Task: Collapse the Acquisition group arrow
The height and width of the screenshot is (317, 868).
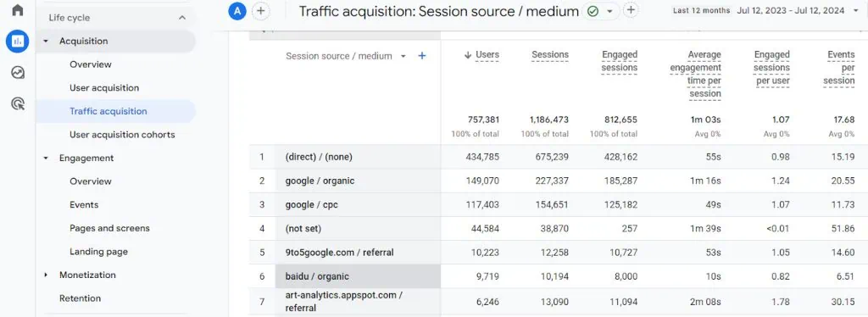Action: point(46,41)
